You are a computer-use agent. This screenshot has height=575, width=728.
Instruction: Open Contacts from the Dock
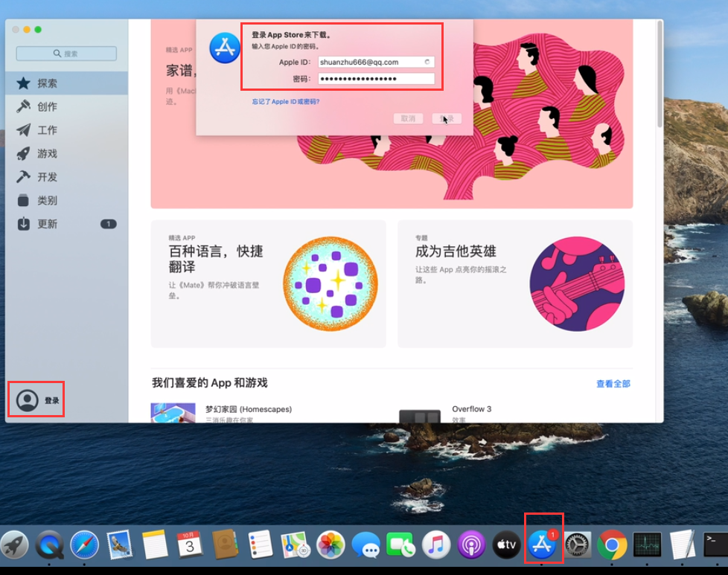tap(226, 545)
